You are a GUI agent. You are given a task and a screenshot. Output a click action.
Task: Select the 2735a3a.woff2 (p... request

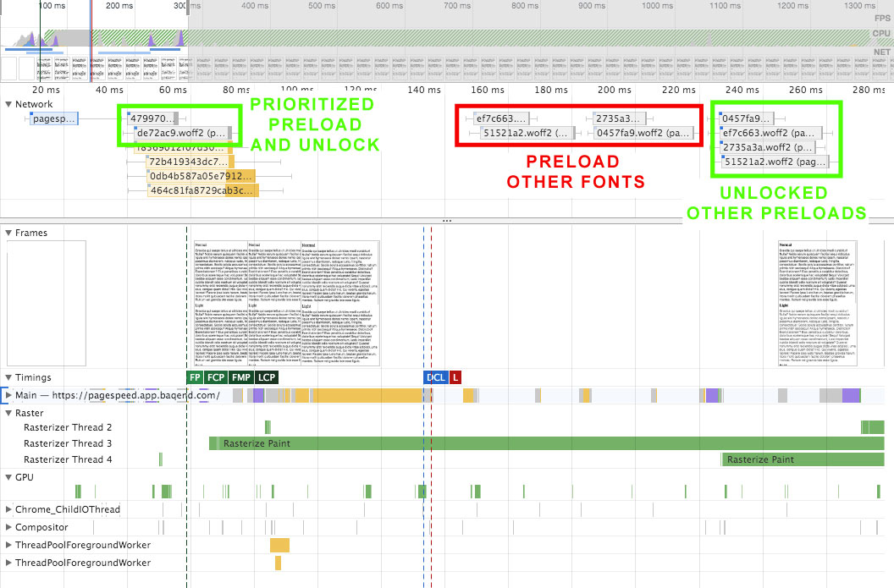click(768, 147)
